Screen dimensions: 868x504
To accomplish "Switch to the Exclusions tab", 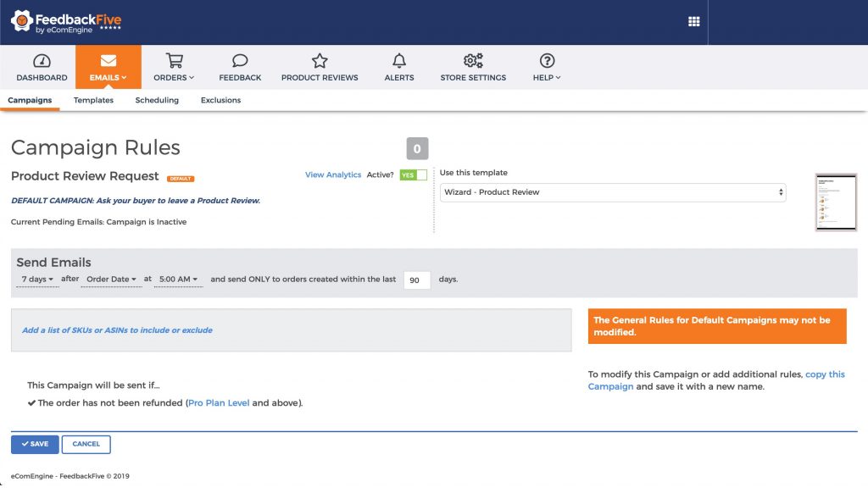I will (x=221, y=100).
